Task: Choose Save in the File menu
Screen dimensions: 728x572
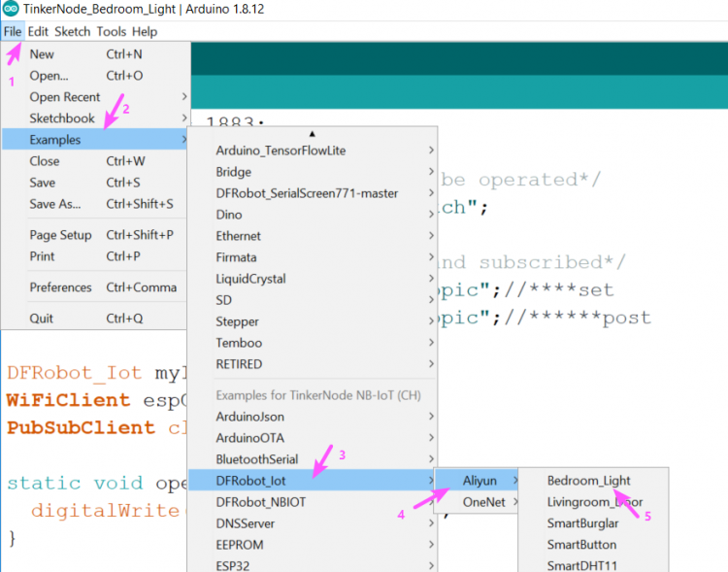Action: pyautogui.click(x=96, y=183)
